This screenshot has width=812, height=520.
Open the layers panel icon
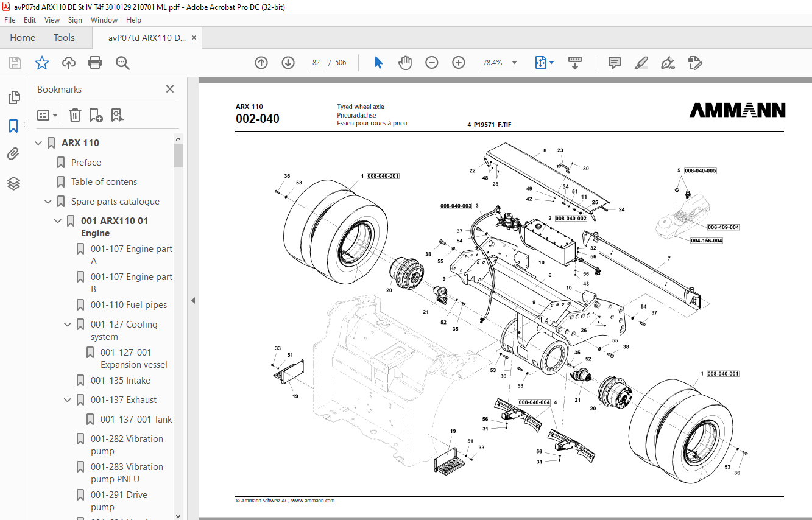click(x=13, y=183)
